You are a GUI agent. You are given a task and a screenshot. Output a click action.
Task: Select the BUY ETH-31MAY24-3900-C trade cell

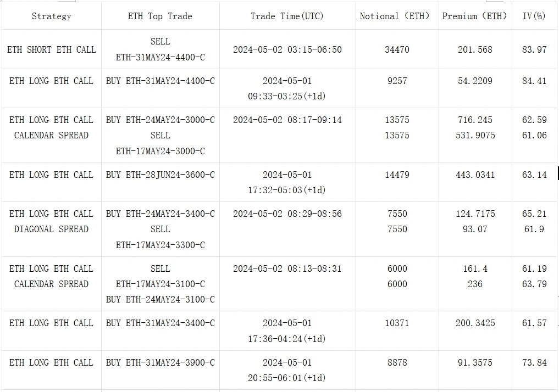coord(160,362)
